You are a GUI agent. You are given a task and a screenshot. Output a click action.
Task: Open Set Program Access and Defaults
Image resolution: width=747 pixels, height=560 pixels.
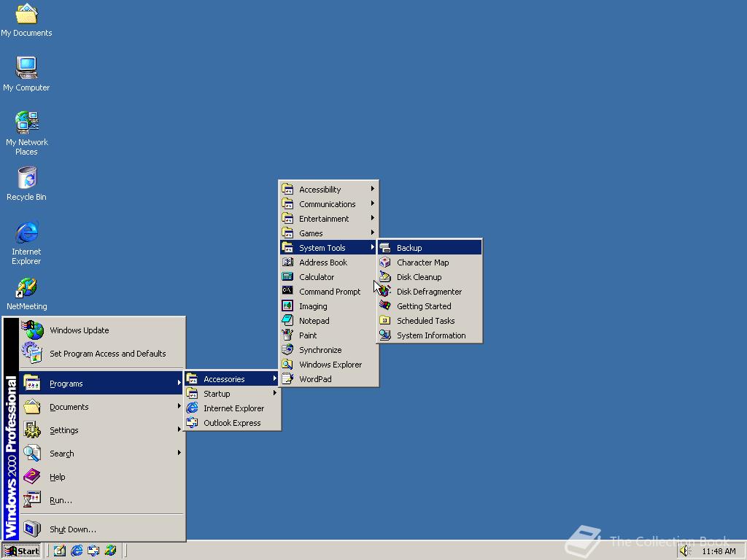point(102,354)
